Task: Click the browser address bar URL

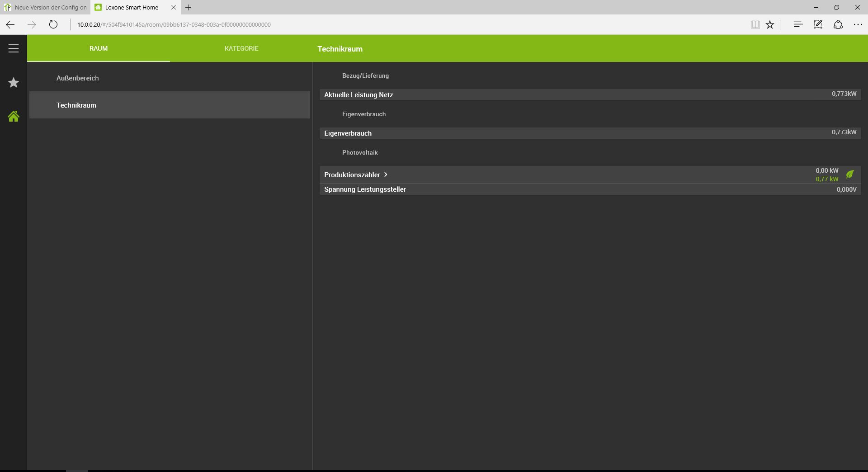Action: pos(174,24)
